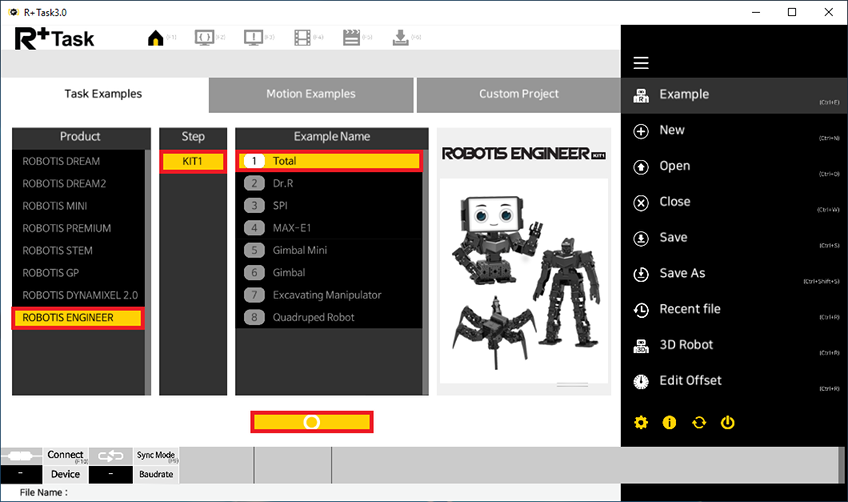Click the yellow confirm O button
Viewport: 848px width, 502px height.
312,422
